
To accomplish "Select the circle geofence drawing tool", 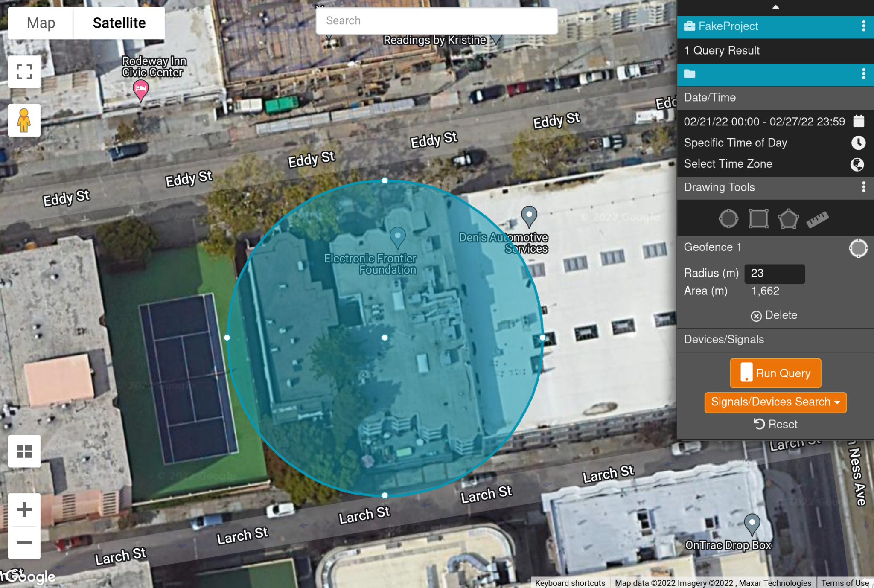I will tap(728, 219).
